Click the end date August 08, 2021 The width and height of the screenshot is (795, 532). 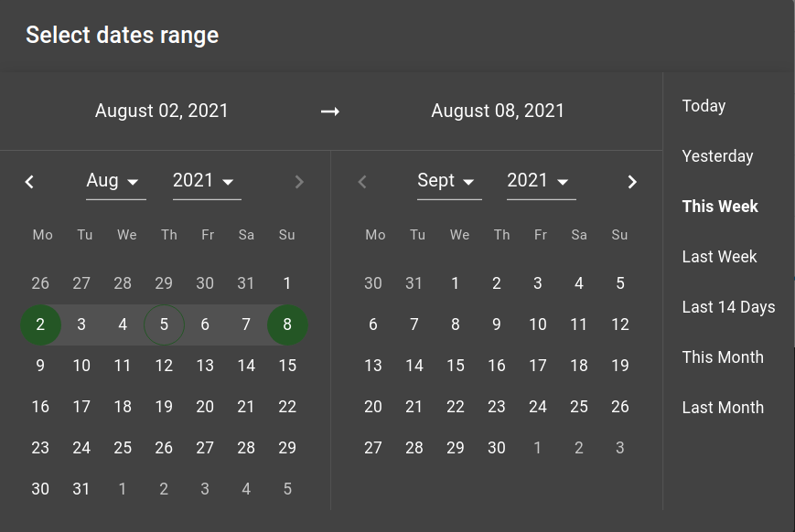pos(498,111)
